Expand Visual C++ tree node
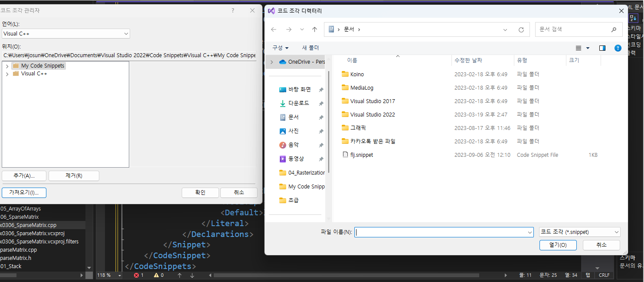Viewport: 644px width, 282px height. click(7, 74)
